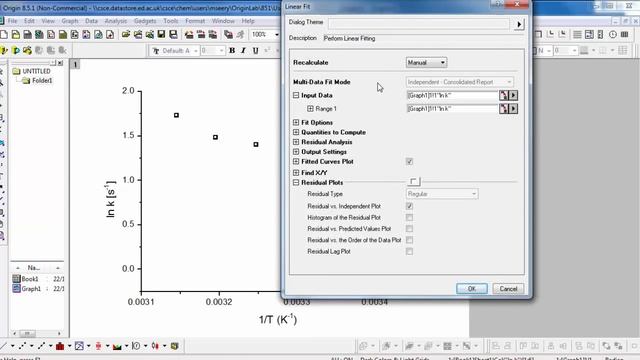
Task: Toggle the Fitted Curves Plot checkbox
Action: click(409, 162)
